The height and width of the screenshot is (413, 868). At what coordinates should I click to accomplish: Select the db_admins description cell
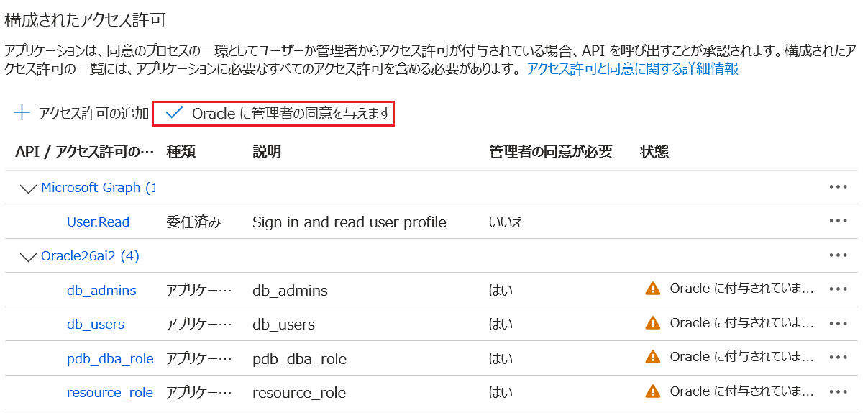coord(290,291)
